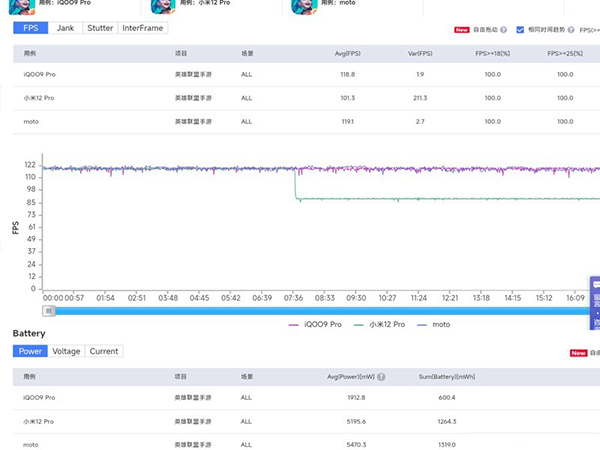Screen dimensions: 600x450
Task: Show the Current tab in Battery
Action: click(104, 351)
